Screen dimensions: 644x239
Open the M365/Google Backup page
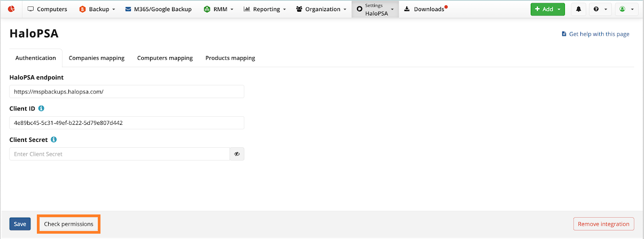158,9
